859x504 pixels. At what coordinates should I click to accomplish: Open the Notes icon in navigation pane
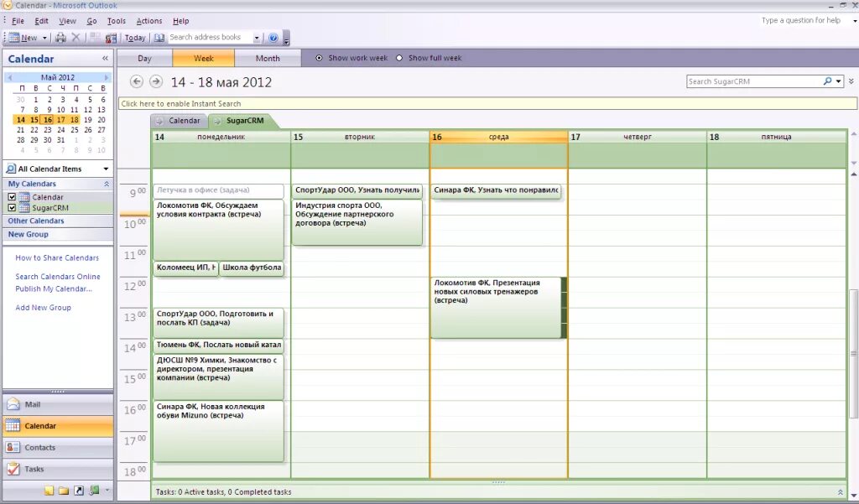coord(49,491)
